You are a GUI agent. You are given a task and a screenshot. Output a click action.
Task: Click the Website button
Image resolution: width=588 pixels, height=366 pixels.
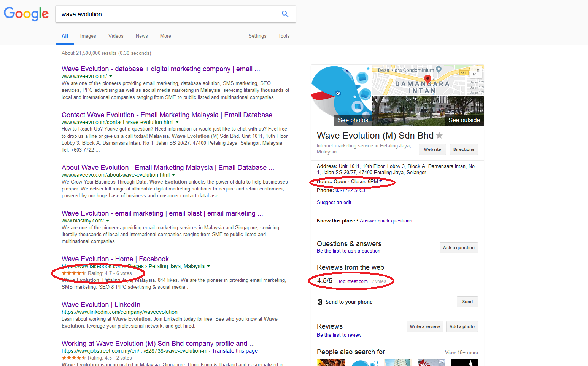[432, 149]
